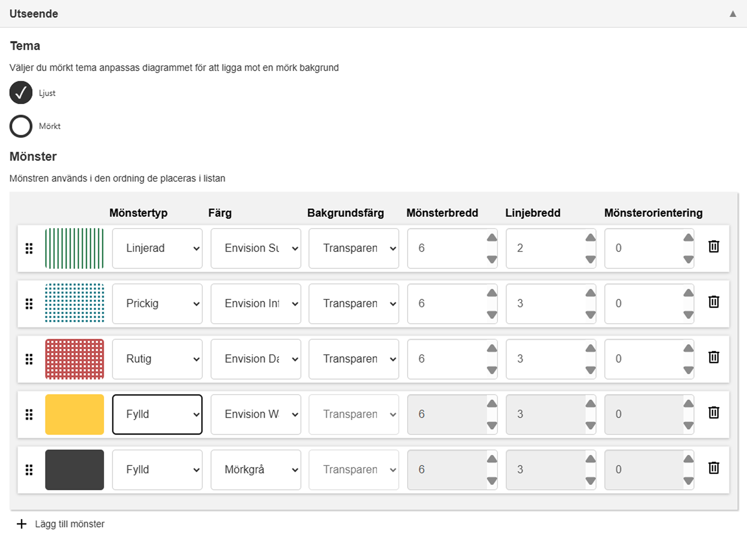Delete the Linjerad pattern row
This screenshot has height=560, width=747.
(x=713, y=246)
